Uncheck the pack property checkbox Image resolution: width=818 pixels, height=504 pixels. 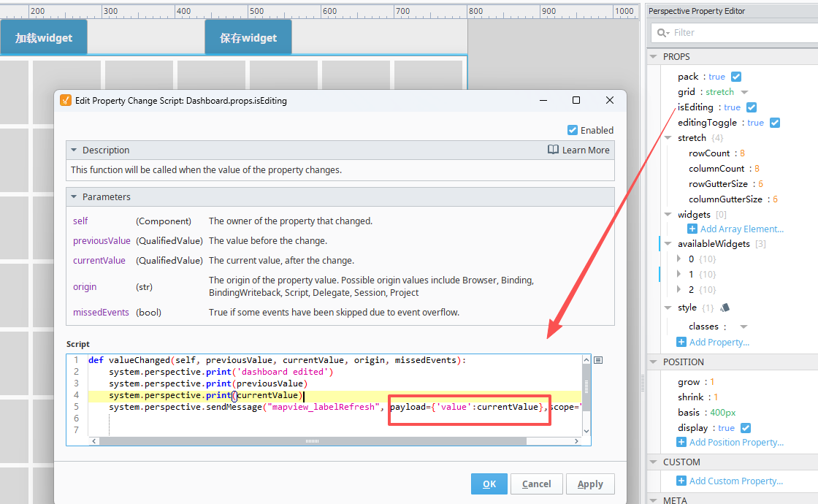click(736, 77)
